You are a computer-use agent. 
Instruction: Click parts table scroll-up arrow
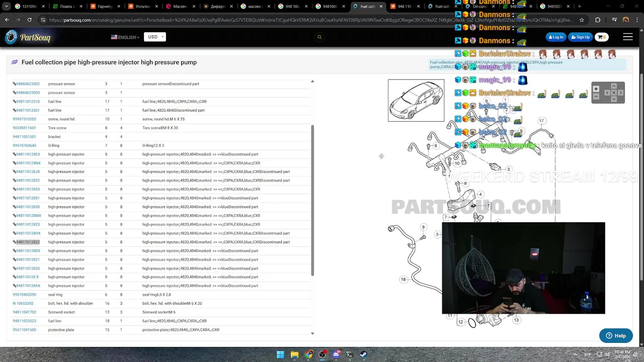click(312, 81)
